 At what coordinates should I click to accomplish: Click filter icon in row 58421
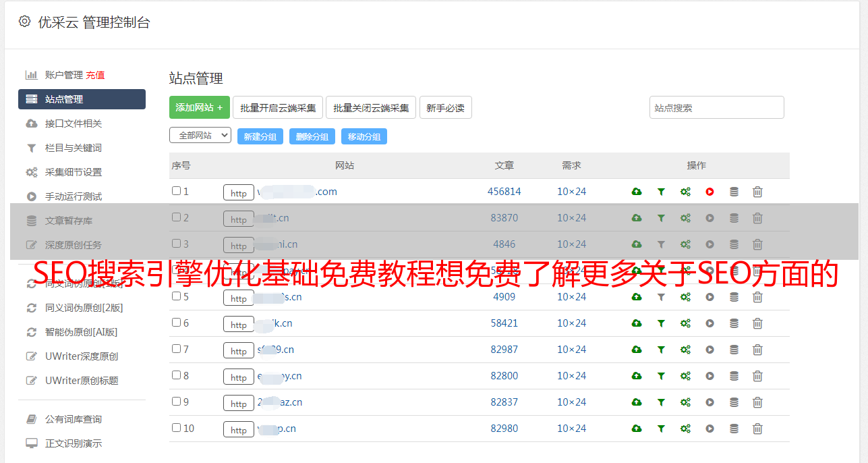tap(661, 323)
